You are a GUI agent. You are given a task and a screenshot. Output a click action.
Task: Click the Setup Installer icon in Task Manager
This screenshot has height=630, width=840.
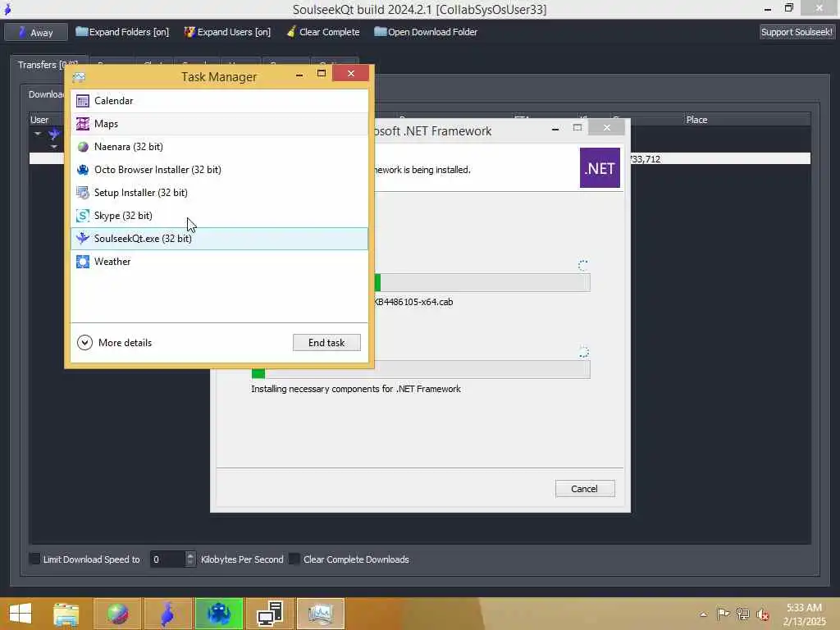(x=83, y=193)
